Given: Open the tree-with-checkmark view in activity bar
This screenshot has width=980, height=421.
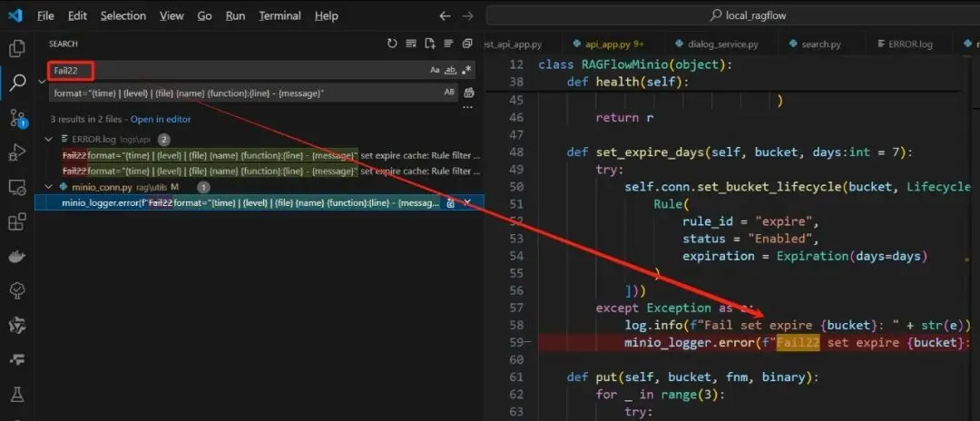Looking at the screenshot, I should pyautogui.click(x=17, y=290).
